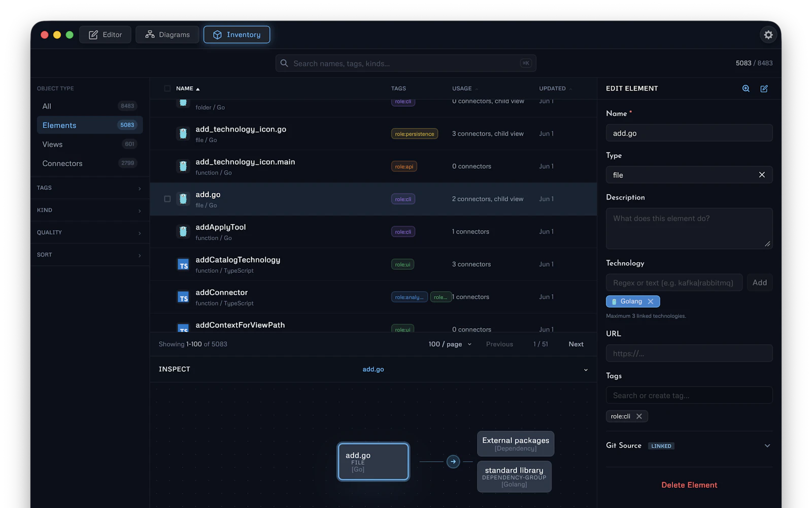Switch to the Diagrams tab
The image size is (812, 508).
pyautogui.click(x=167, y=35)
